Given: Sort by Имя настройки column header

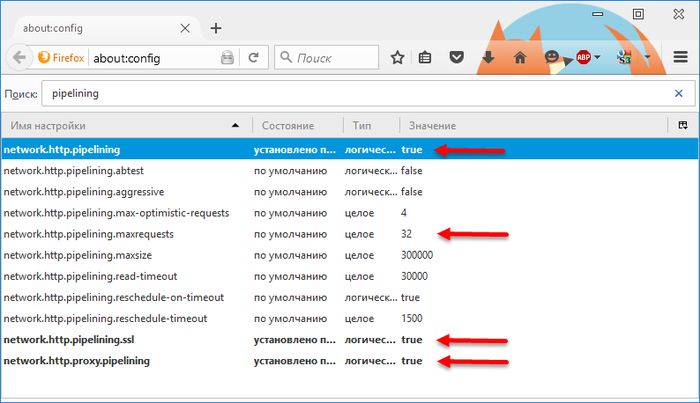Looking at the screenshot, I should click(126, 126).
